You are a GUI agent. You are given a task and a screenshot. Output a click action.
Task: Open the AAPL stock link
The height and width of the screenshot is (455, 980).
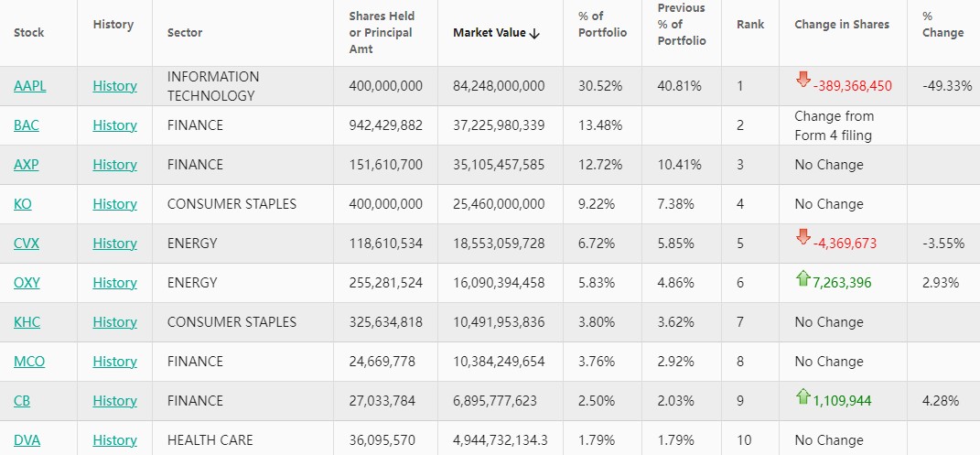tap(29, 86)
